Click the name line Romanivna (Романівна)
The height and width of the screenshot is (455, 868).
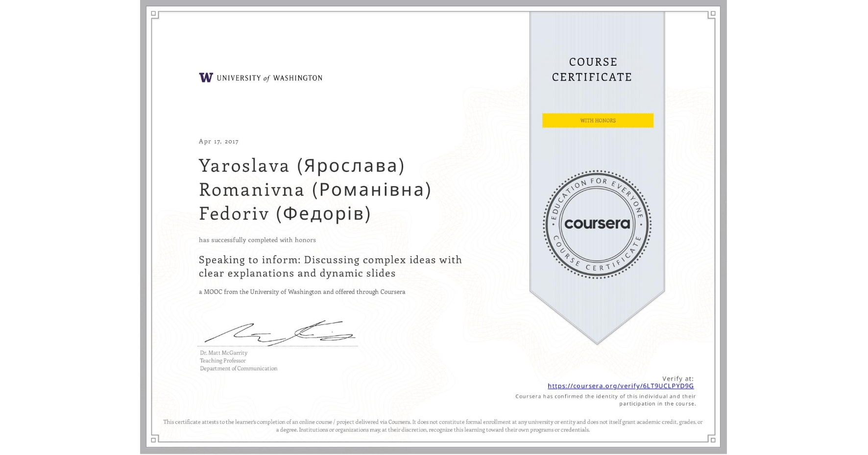[x=315, y=190]
